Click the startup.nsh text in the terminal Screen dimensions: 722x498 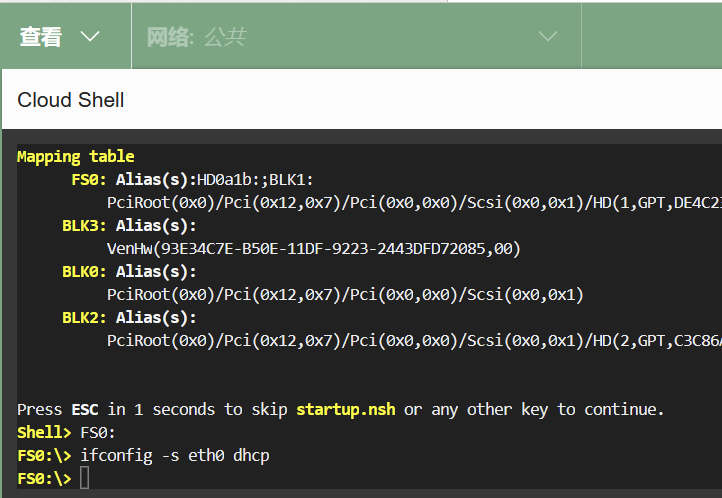tap(345, 409)
